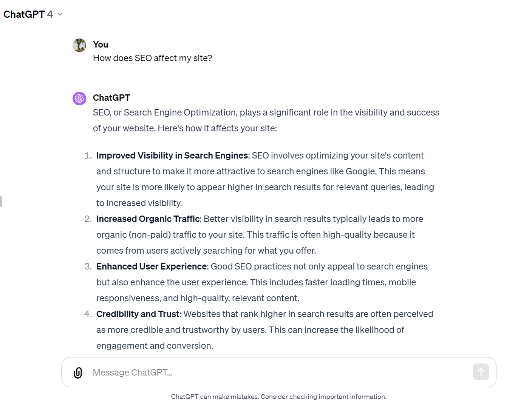Select the "Credibility and Trust" bold heading

click(x=138, y=314)
